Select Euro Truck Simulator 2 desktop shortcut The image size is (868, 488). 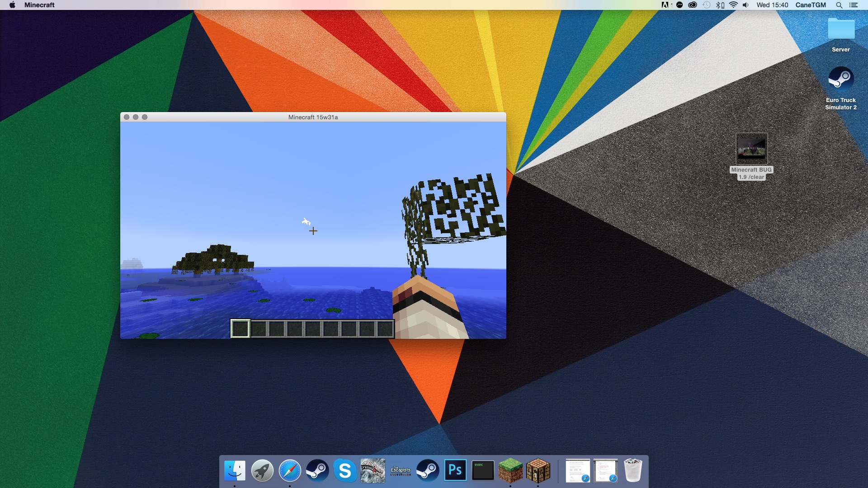click(841, 80)
